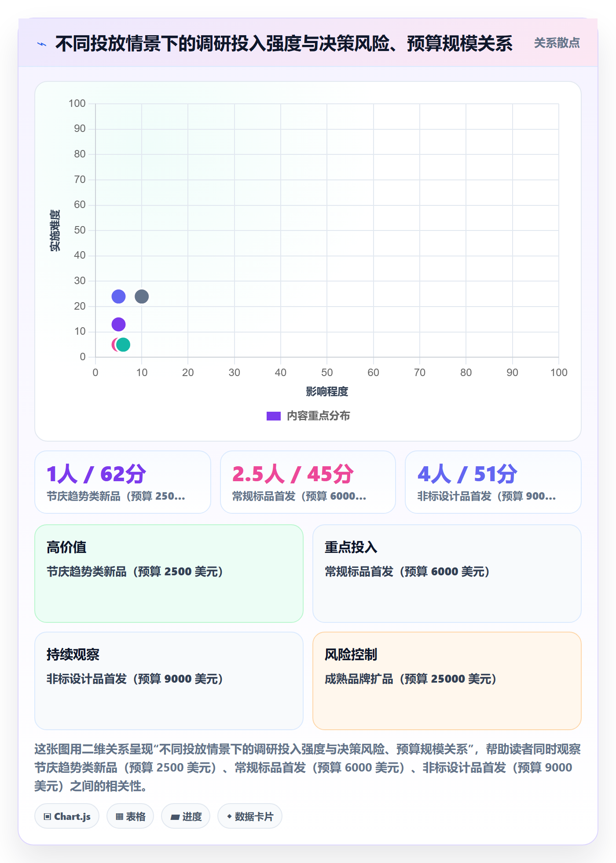Click the 影响程度 axis title
This screenshot has width=616, height=863.
pos(327,391)
